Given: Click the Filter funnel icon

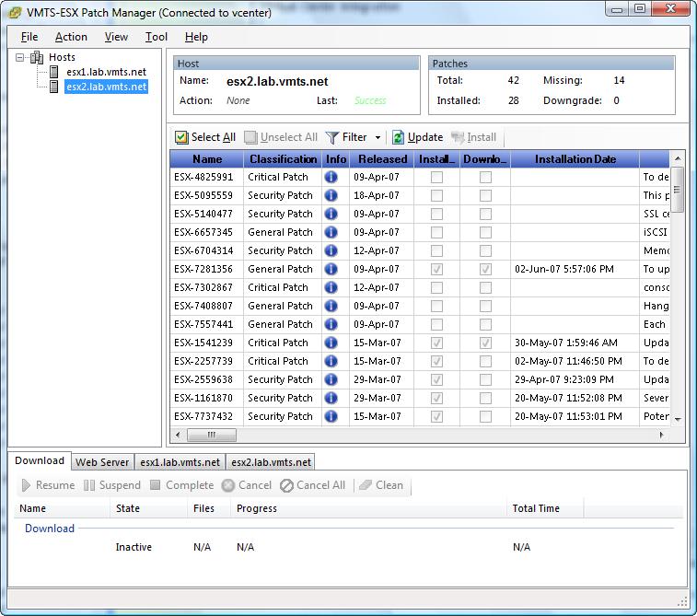Looking at the screenshot, I should point(332,137).
